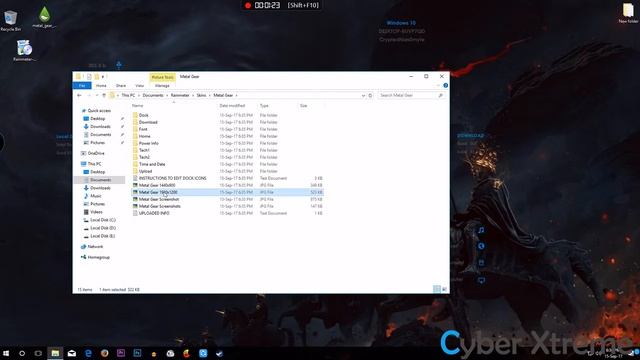Sort files by Name column
The width and height of the screenshot is (640, 360).
point(138,106)
